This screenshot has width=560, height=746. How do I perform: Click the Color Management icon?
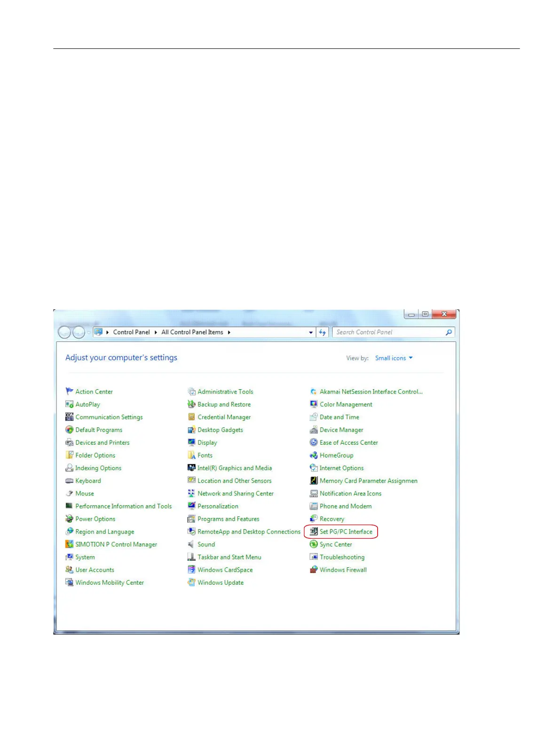tap(314, 404)
